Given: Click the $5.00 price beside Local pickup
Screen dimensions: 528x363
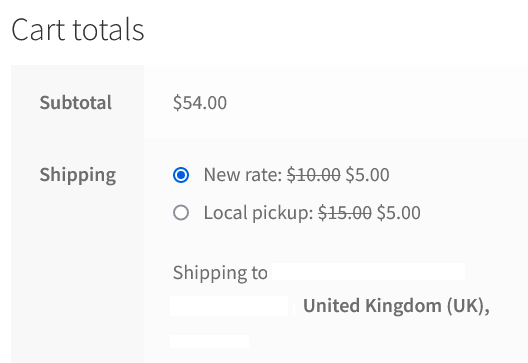Looking at the screenshot, I should point(399,213).
